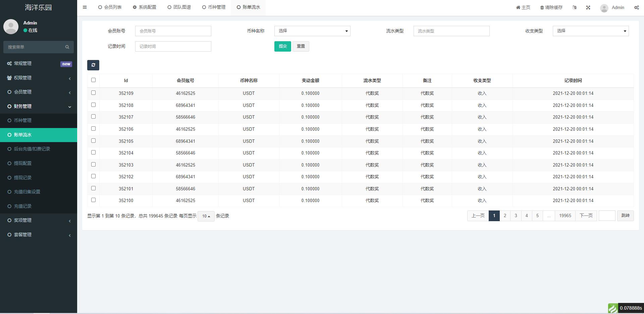Open the 团队图谱 tab

point(179,7)
